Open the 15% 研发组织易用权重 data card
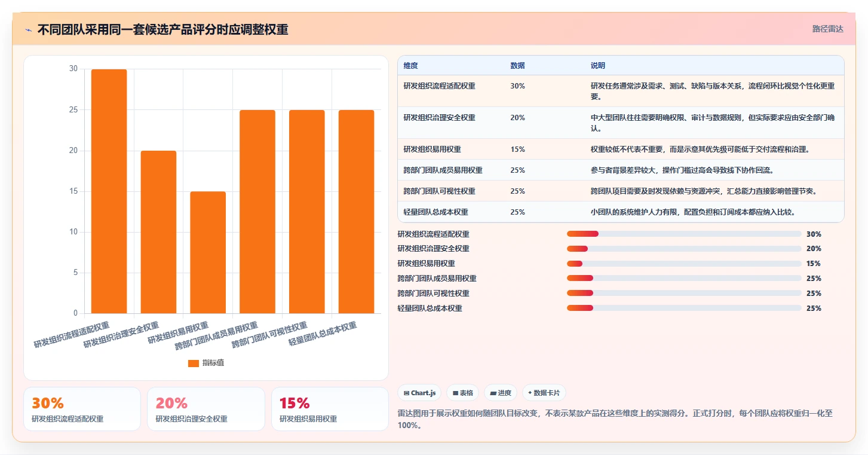Image resolution: width=868 pixels, height=455 pixels. pyautogui.click(x=330, y=409)
